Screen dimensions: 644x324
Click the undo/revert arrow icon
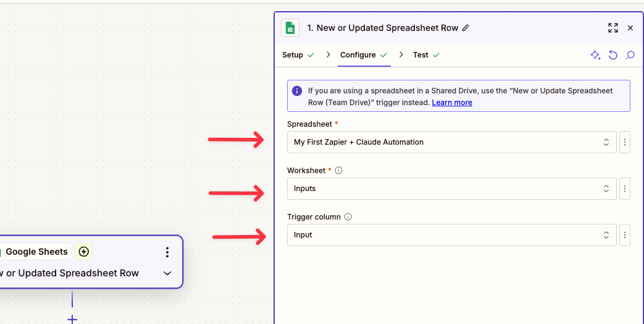613,55
